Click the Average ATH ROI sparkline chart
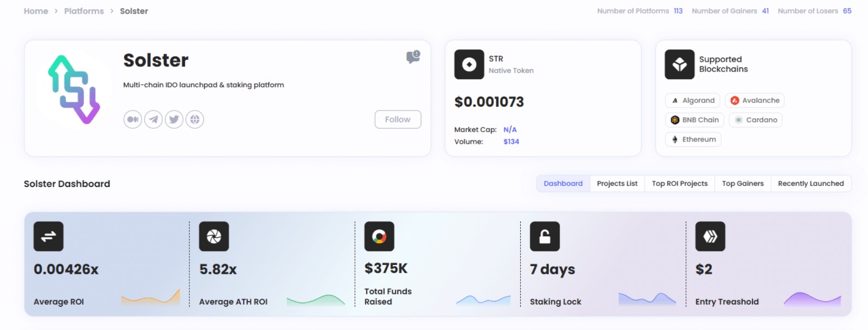 click(x=316, y=300)
